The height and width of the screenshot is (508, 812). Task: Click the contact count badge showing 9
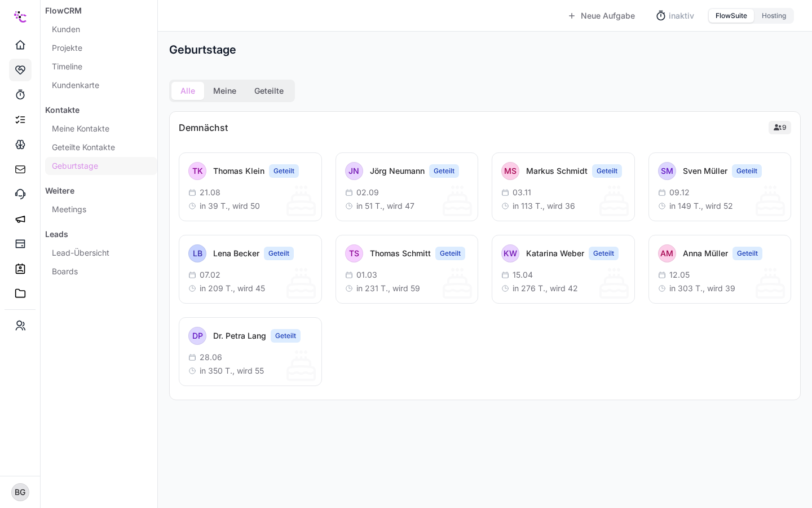(x=780, y=128)
